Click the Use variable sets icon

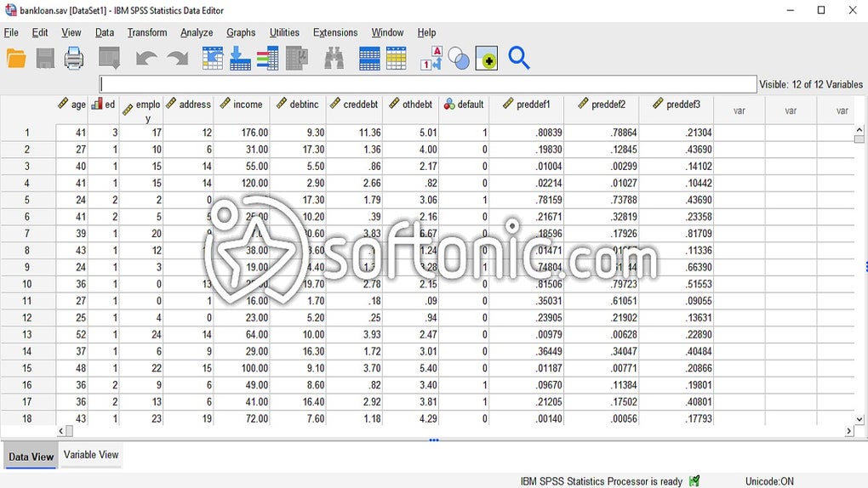click(459, 58)
